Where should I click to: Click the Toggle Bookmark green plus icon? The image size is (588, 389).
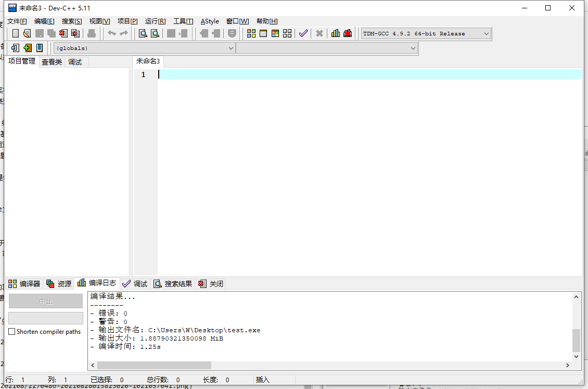(x=28, y=47)
